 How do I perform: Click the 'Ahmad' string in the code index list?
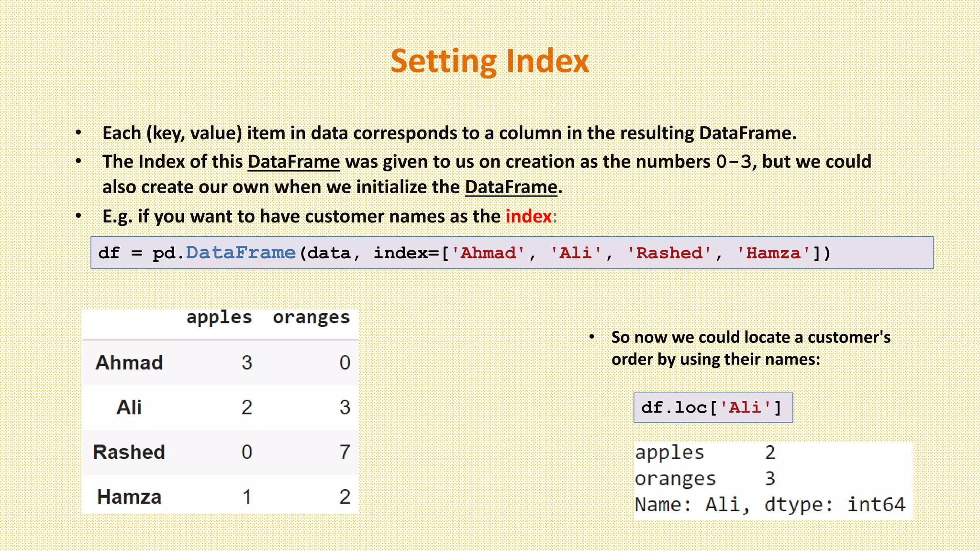[488, 253]
